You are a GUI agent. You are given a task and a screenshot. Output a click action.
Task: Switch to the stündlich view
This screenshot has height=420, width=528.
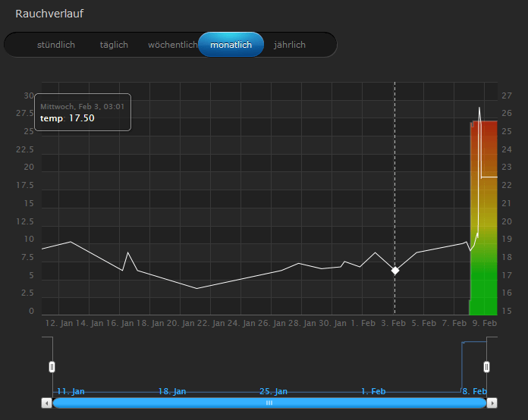[56, 45]
